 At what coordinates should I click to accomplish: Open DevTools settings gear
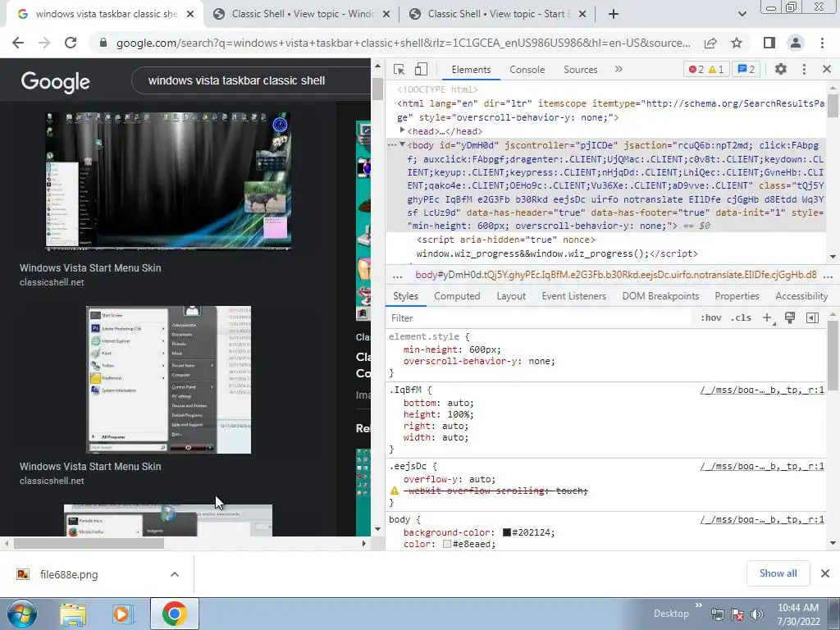coord(781,69)
